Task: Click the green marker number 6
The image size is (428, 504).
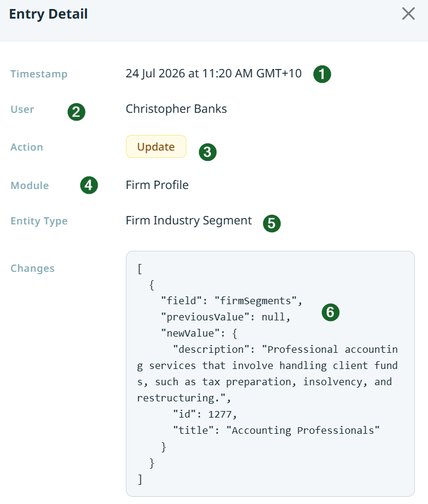Action: click(330, 313)
